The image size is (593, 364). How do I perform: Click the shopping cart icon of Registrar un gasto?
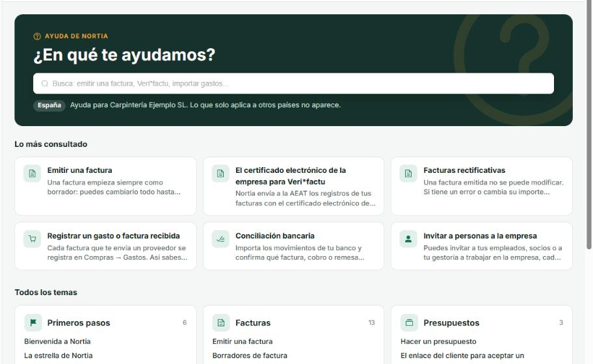click(x=32, y=239)
